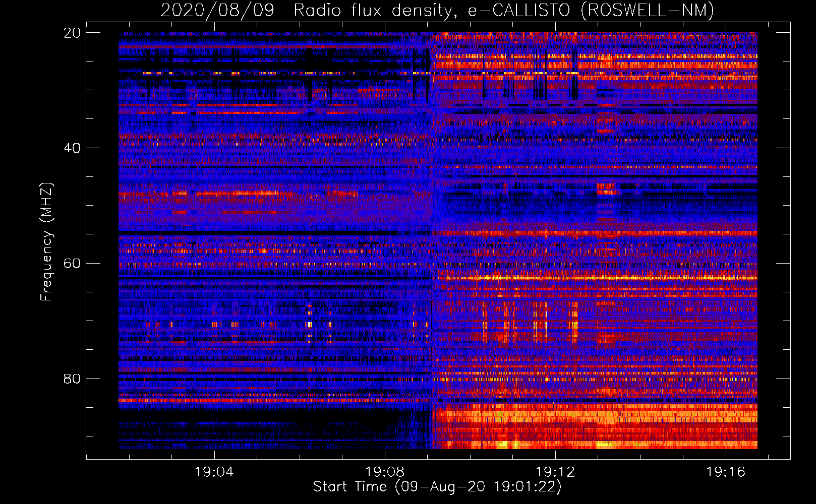Viewport: 816px width, 504px height.
Task: Click the 19:16 time tick label
Action: [x=726, y=472]
